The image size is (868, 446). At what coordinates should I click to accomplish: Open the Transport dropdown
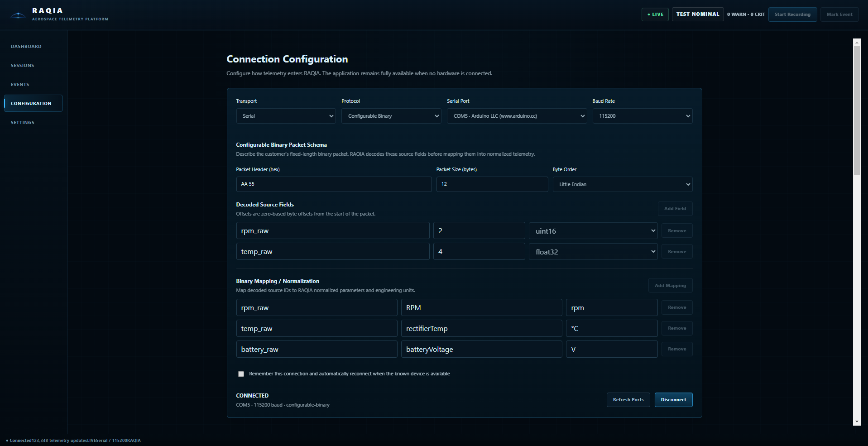[x=286, y=116]
